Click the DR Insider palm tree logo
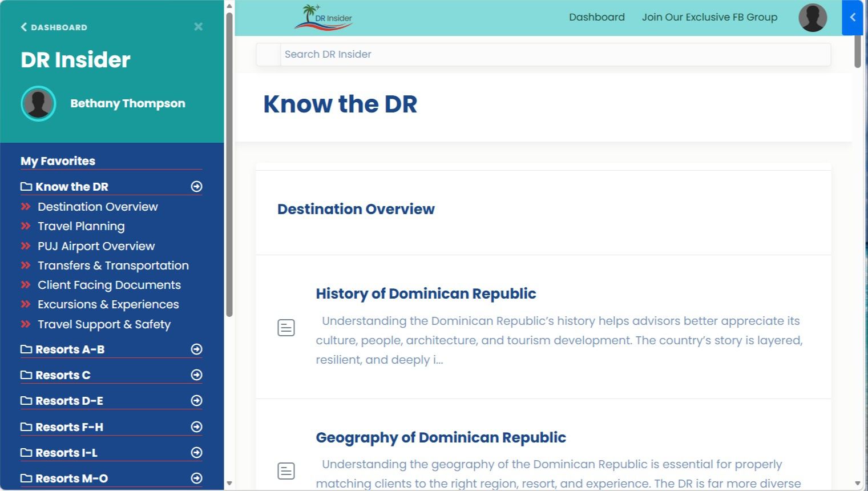The width and height of the screenshot is (868, 491). (x=324, y=17)
